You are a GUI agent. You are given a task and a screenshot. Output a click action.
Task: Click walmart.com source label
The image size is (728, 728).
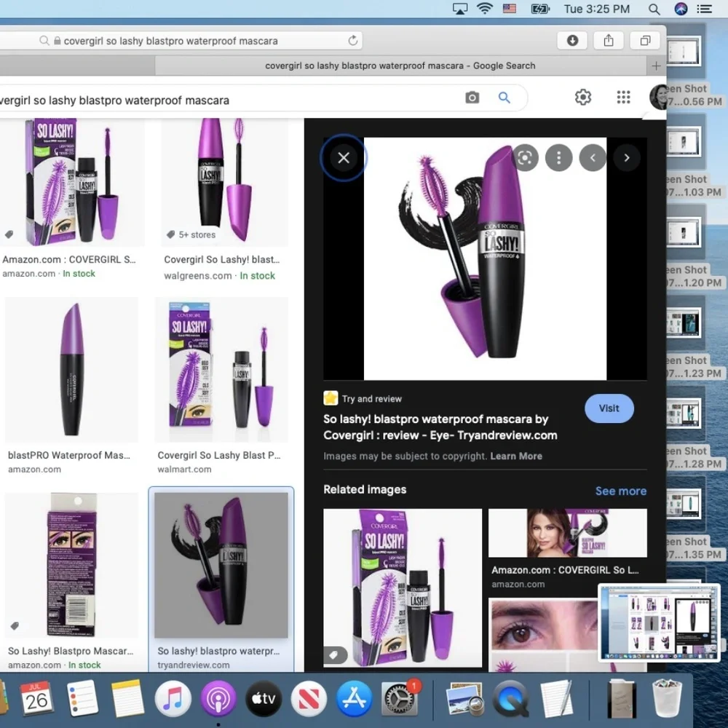click(184, 470)
